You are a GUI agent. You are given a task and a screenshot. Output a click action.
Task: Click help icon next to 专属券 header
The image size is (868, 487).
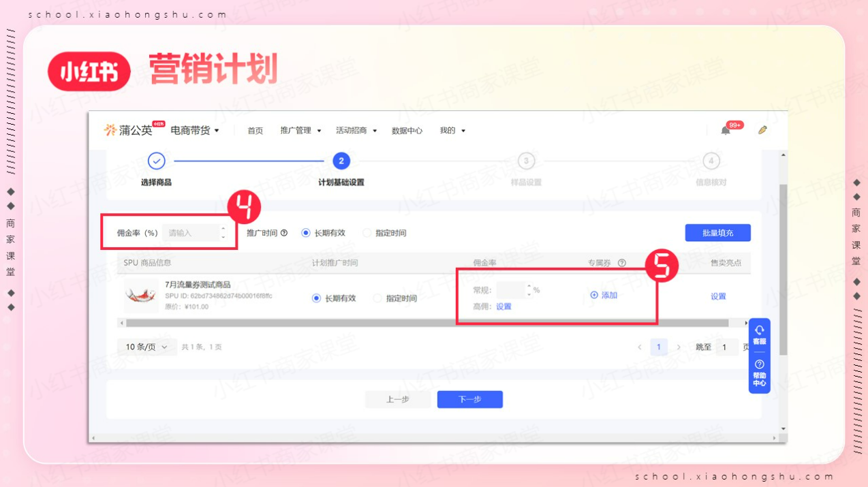[621, 263]
